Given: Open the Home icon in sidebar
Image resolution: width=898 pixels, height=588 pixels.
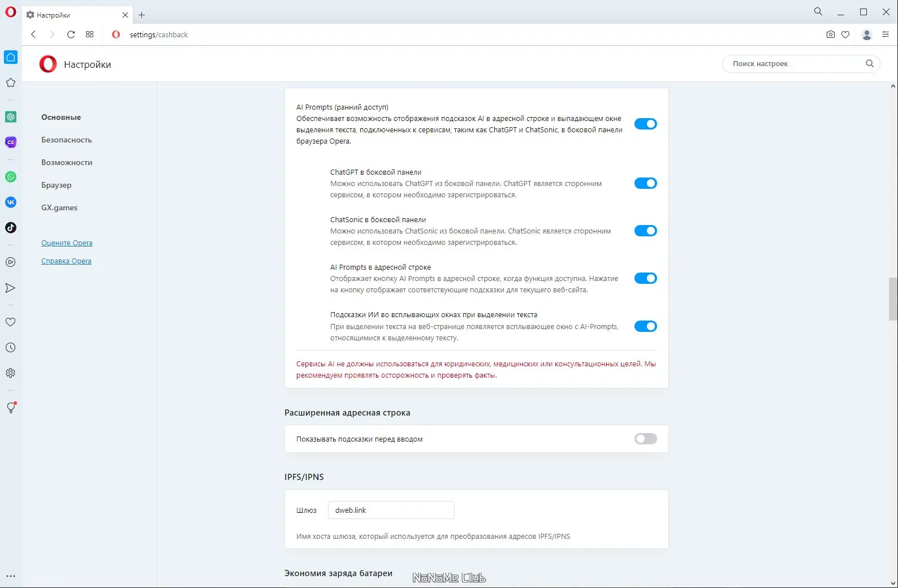Looking at the screenshot, I should click(x=11, y=57).
